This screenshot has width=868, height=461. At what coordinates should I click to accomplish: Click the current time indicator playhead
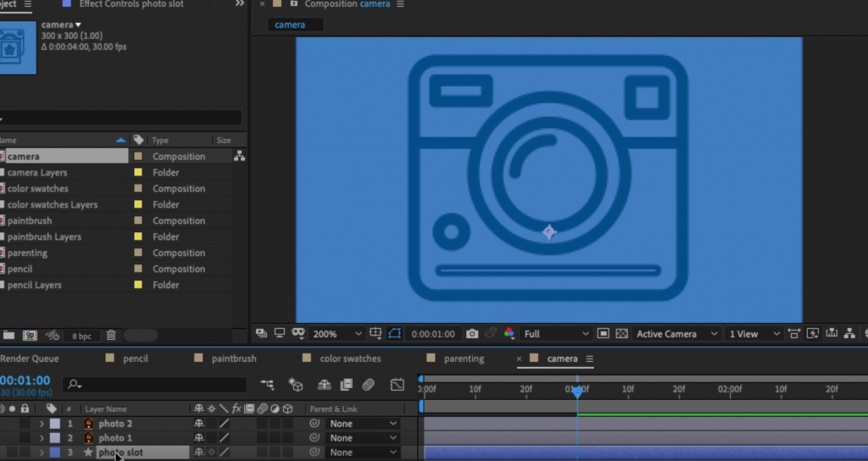[x=577, y=392]
